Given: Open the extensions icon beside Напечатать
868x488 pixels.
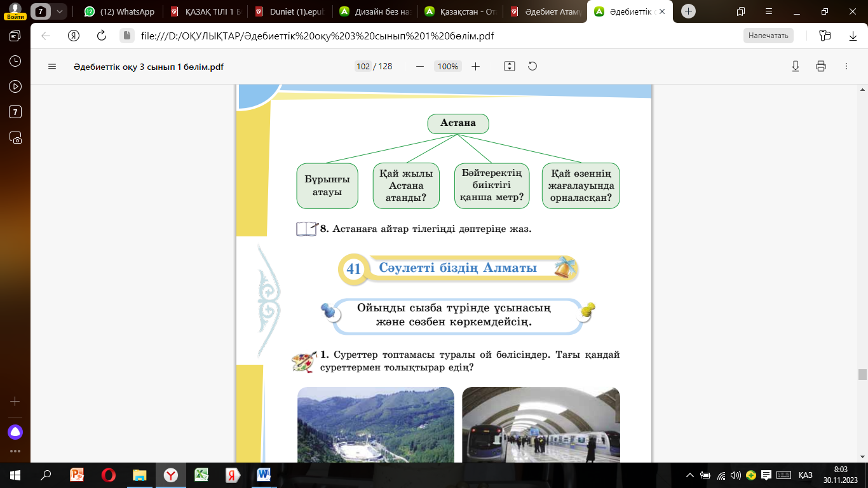Looking at the screenshot, I should [x=825, y=36].
